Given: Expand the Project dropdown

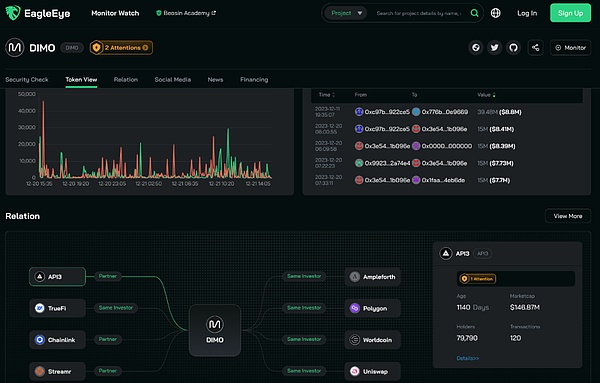Looking at the screenshot, I should [346, 13].
